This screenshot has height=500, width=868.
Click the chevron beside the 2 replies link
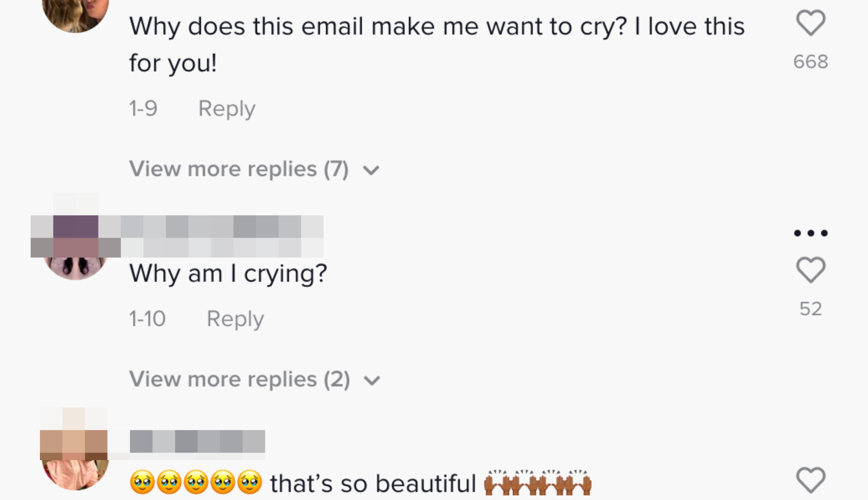coord(372,380)
